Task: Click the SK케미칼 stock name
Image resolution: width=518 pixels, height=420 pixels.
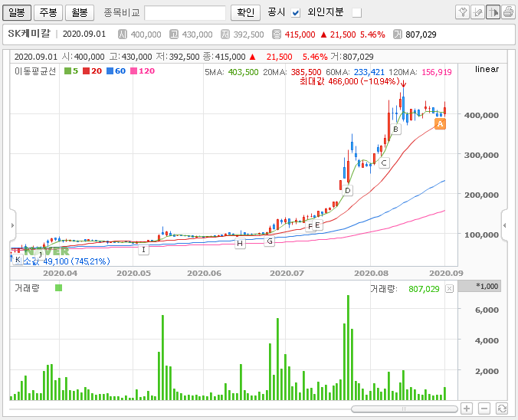Action: pyautogui.click(x=29, y=34)
